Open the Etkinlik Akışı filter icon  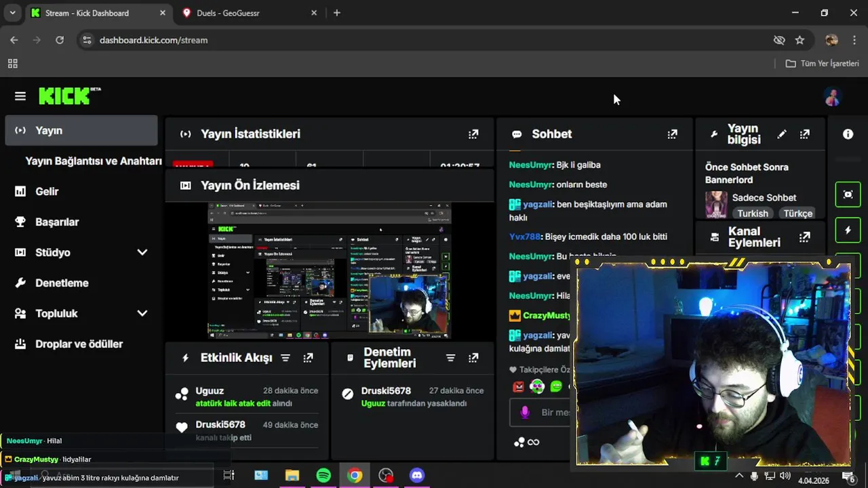coord(285,358)
